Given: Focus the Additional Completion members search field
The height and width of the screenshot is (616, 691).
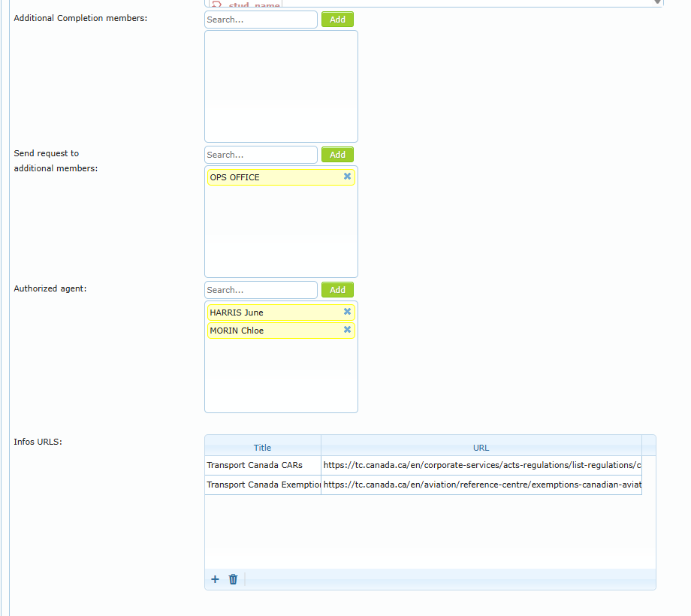Looking at the screenshot, I should tap(261, 20).
